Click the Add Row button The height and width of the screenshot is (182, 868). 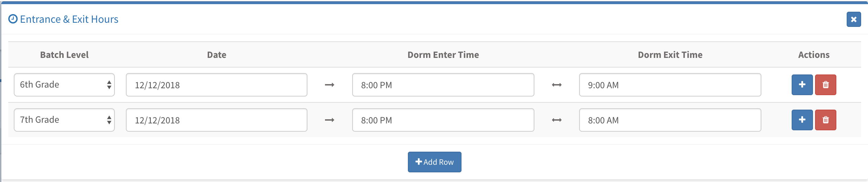(435, 162)
